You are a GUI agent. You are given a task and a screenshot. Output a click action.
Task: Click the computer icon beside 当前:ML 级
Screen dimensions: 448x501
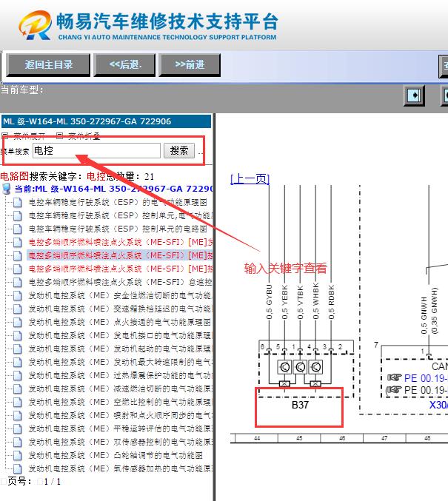click(7, 189)
